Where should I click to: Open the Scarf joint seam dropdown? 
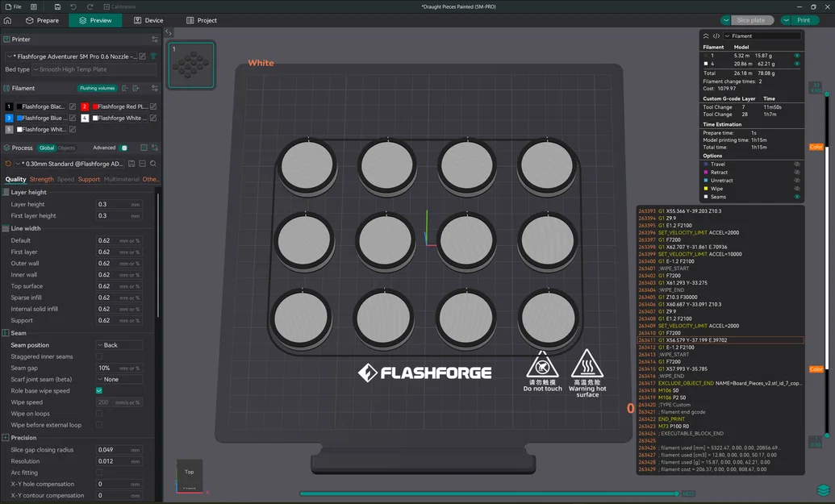click(119, 380)
